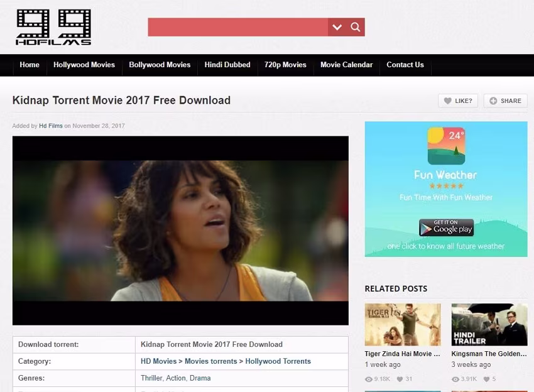Open Bollywood Movies menu item

tap(160, 65)
